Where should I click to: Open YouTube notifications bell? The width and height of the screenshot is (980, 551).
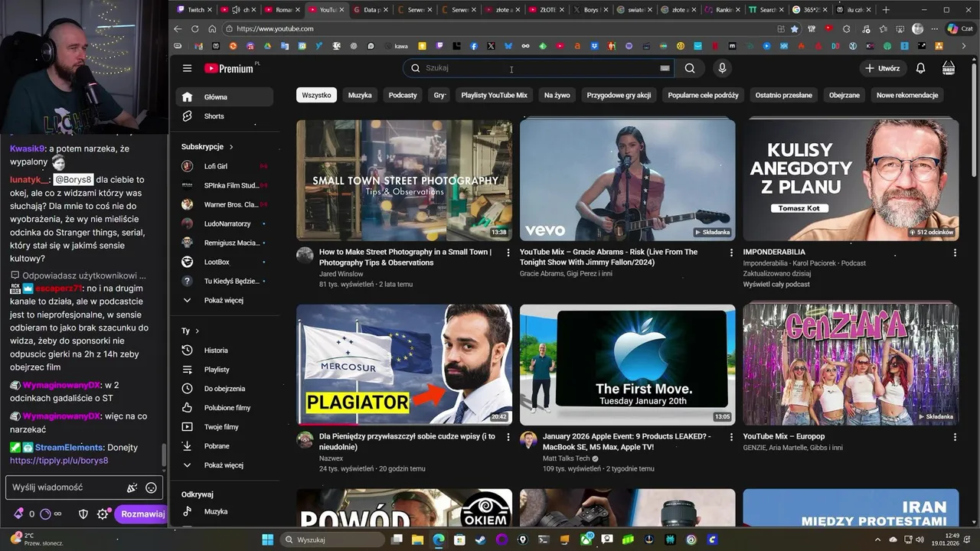pos(920,68)
